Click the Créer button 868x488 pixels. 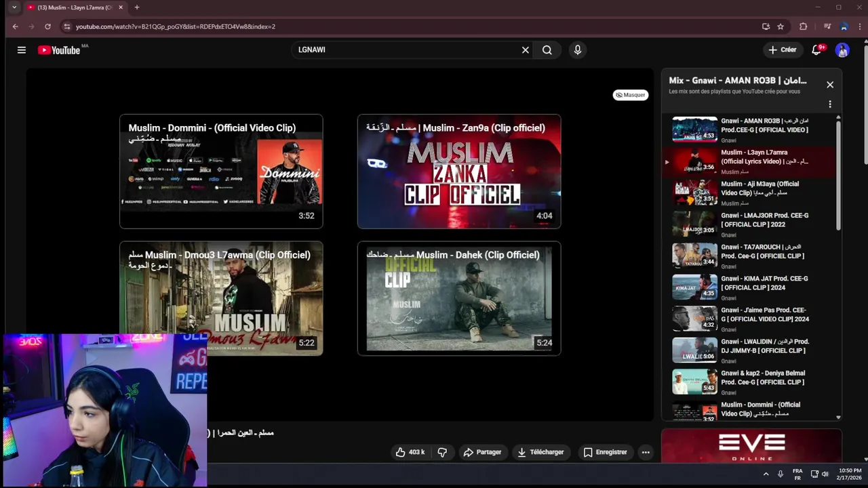coord(782,49)
